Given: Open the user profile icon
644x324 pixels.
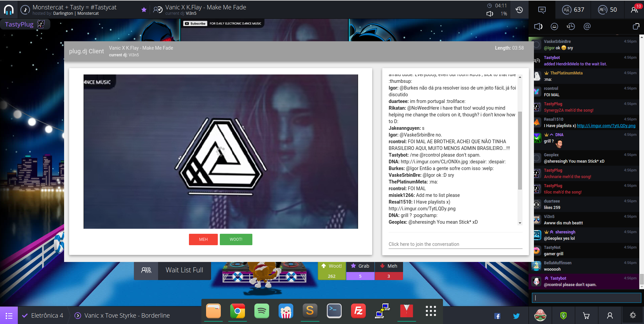Looking at the screenshot, I should click(610, 316).
